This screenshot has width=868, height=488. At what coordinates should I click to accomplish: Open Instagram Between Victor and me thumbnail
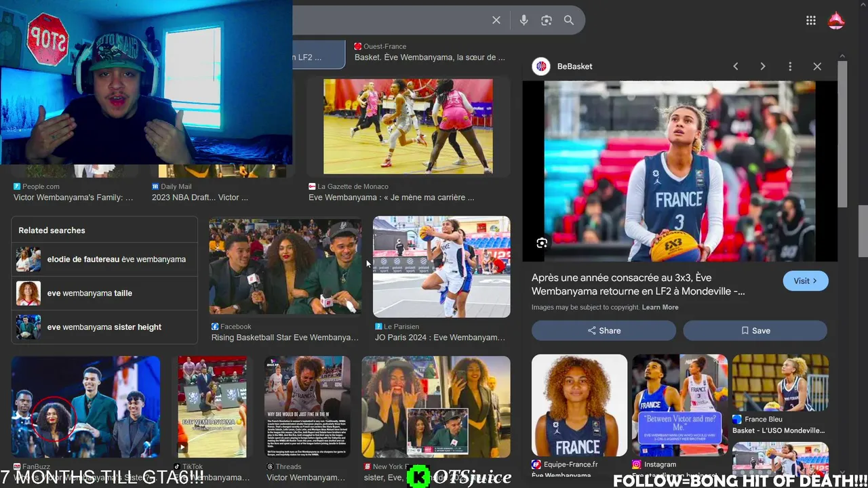679,405
